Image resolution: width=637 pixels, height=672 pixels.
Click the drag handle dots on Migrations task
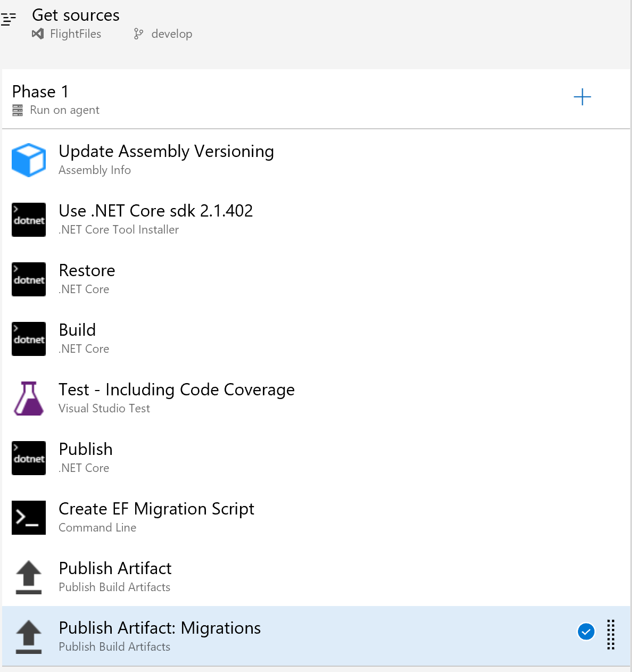(x=611, y=634)
